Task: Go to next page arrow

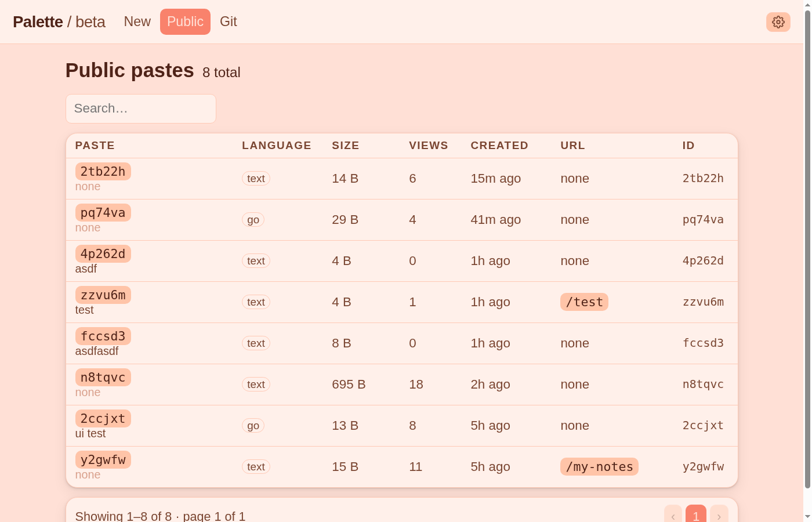Action: 719,515
